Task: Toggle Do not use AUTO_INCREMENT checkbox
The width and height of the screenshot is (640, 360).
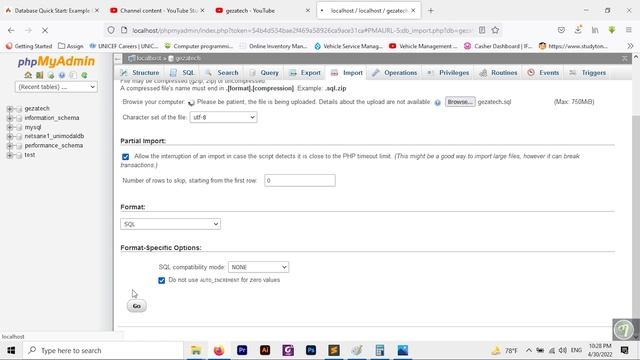Action: [162, 280]
